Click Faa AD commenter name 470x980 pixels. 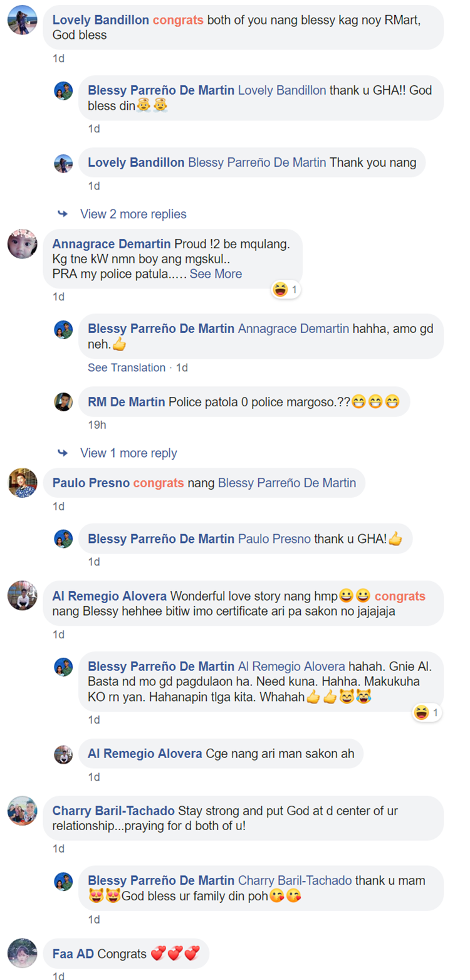[73, 954]
